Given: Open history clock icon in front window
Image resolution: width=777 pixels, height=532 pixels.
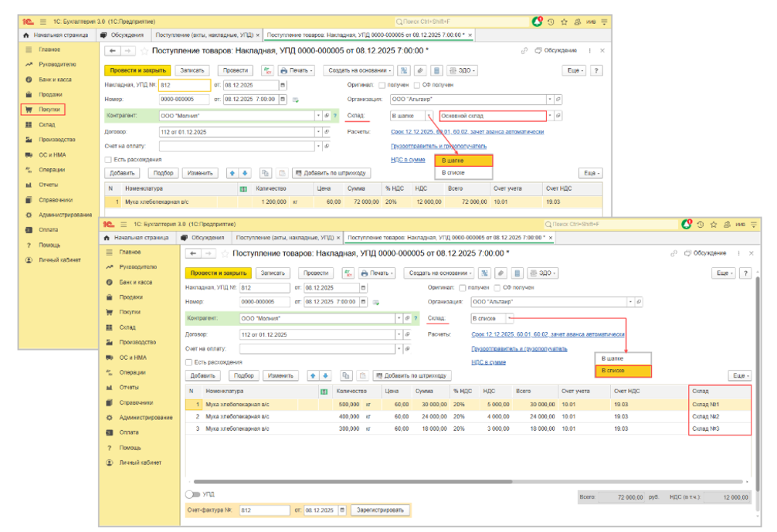Looking at the screenshot, I should point(701,225).
